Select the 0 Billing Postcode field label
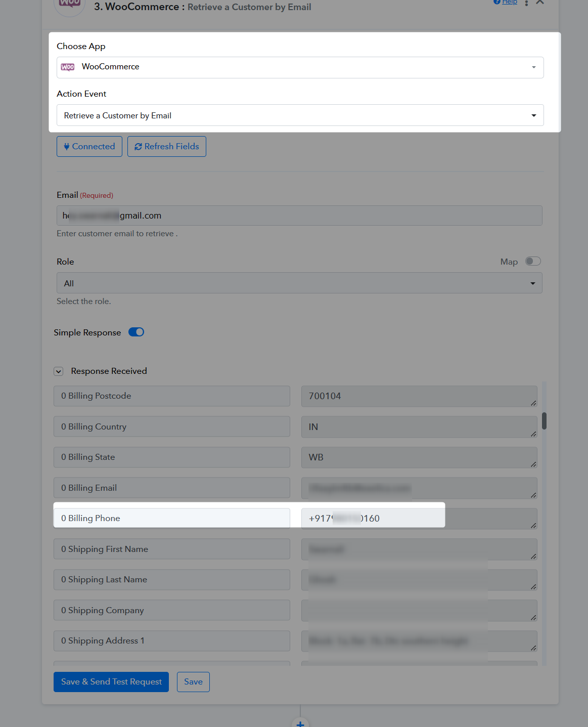The height and width of the screenshot is (727, 588). (x=172, y=396)
